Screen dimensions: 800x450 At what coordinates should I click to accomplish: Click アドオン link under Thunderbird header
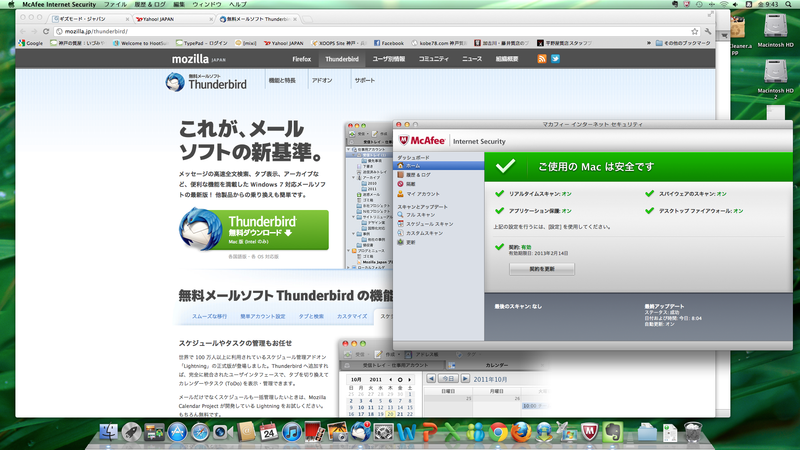tap(322, 81)
